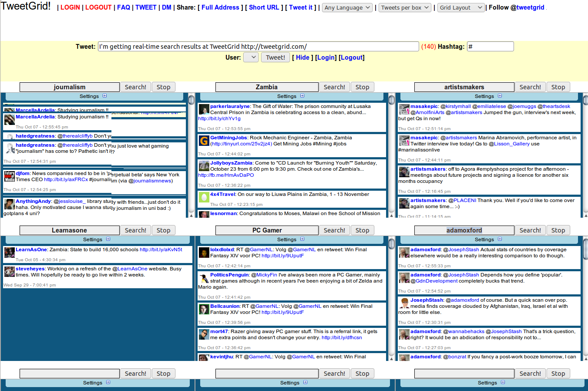Click GetMiningJobs orange G avatar
The width and height of the screenshot is (588, 391).
(x=204, y=141)
